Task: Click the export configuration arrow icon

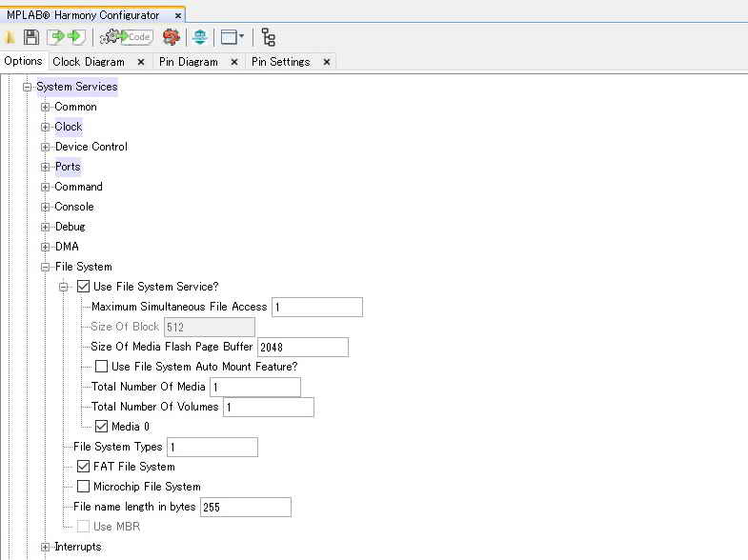Action: 76,37
